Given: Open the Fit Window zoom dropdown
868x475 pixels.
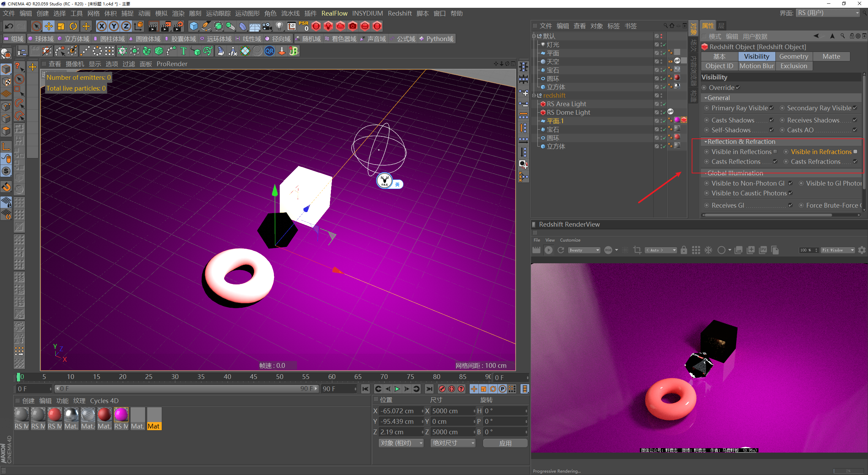Looking at the screenshot, I should point(837,250).
